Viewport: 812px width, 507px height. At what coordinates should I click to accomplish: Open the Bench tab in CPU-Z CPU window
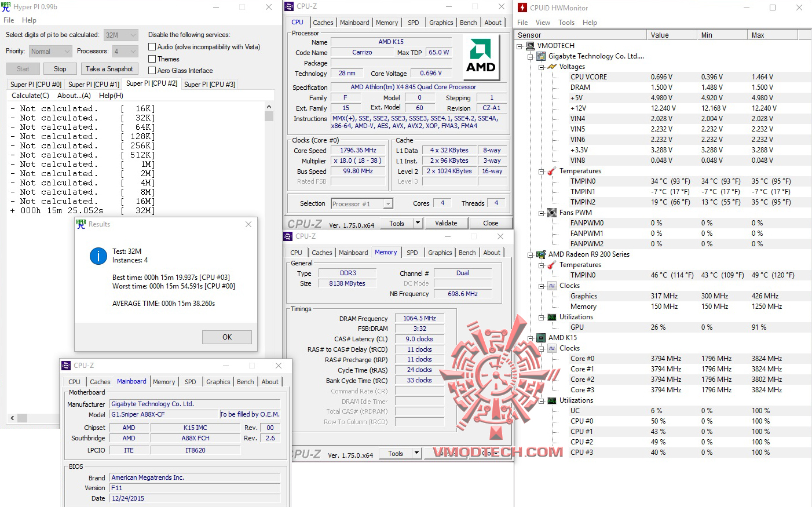tap(469, 23)
